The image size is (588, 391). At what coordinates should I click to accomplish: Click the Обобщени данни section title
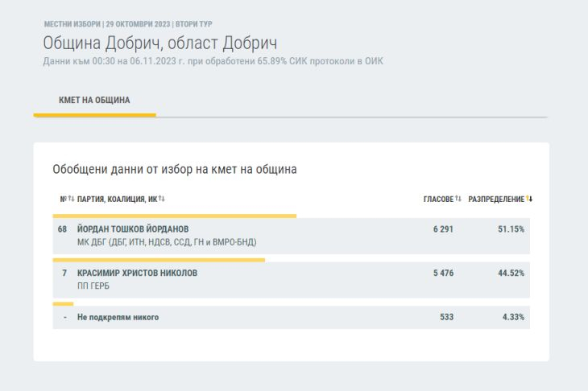pyautogui.click(x=175, y=169)
